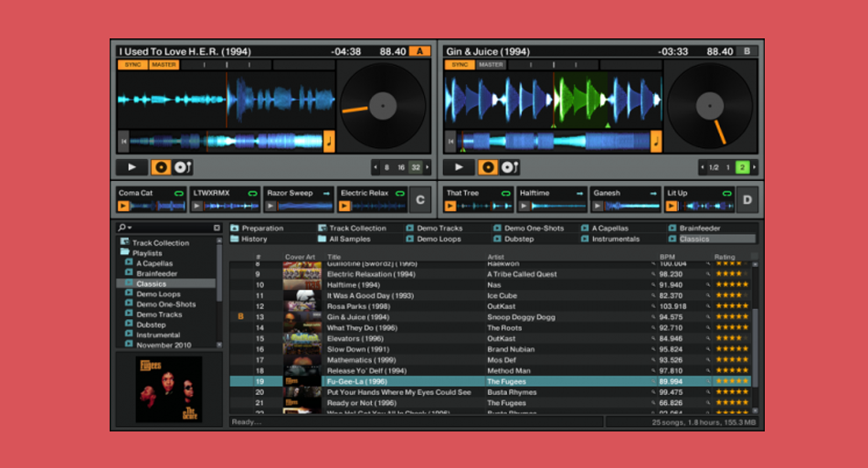The image size is (868, 468).
Task: Toggle the orange note keylock on Deck A
Action: pyautogui.click(x=329, y=142)
